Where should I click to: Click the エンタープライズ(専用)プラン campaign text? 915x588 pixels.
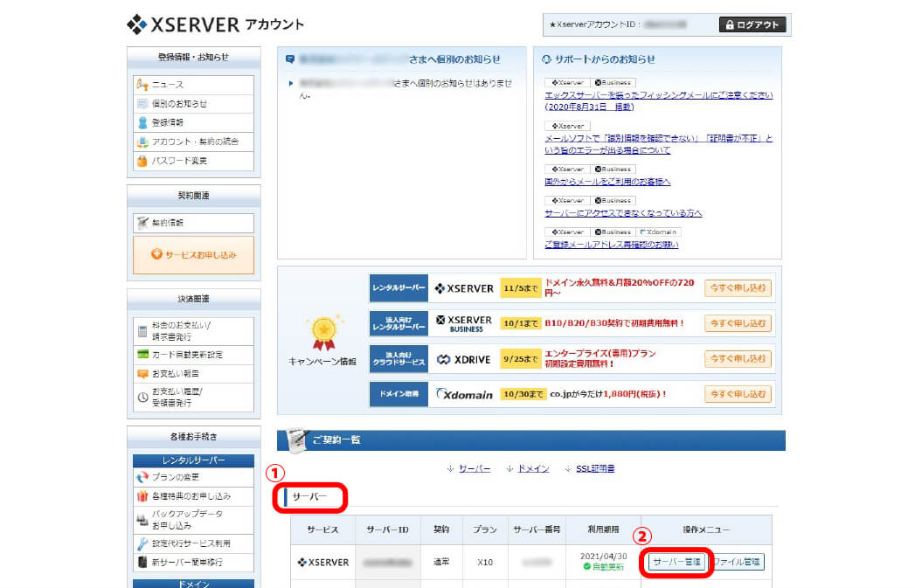(x=600, y=359)
